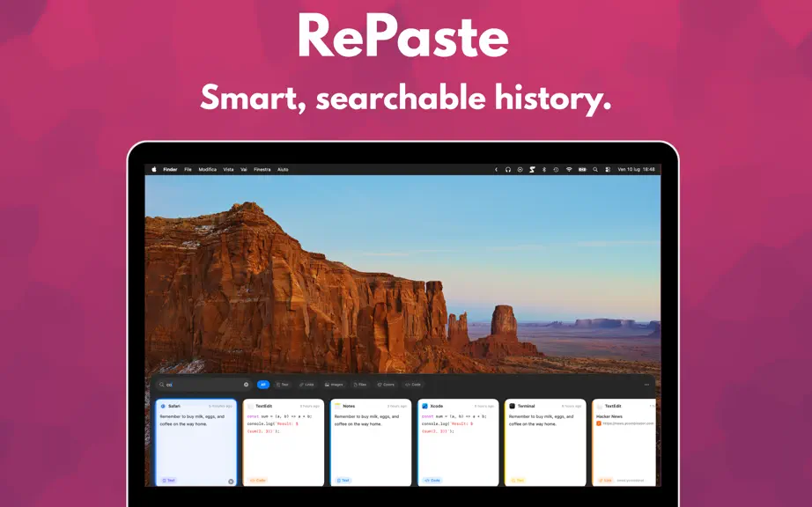812x507 pixels.
Task: Click the 'Smart, searchable history.' tagline
Action: (405, 99)
